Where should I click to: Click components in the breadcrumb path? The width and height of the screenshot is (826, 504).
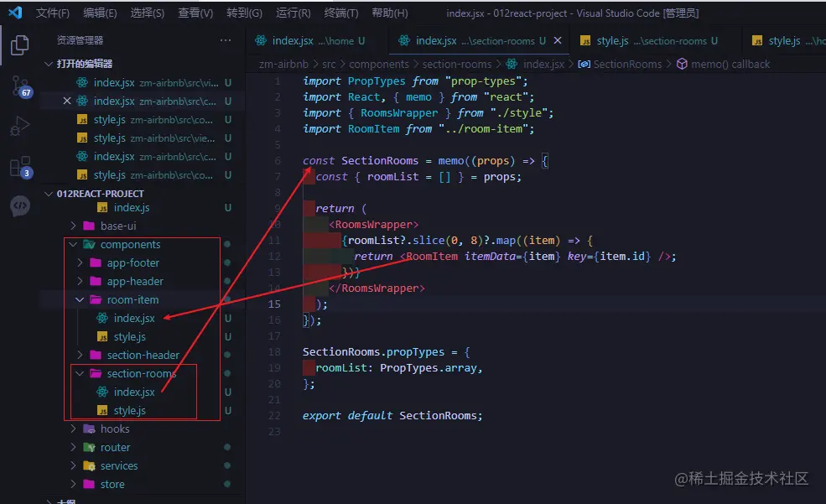point(379,65)
